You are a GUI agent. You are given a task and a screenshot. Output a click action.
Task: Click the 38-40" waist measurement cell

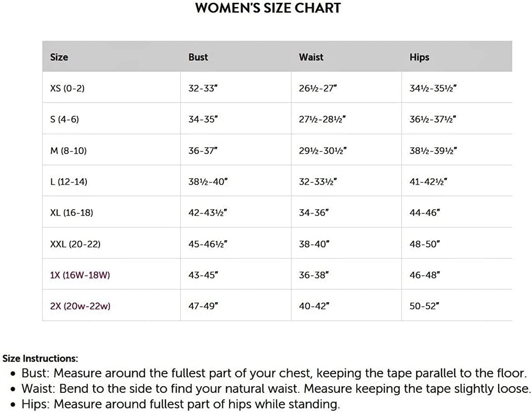coord(314,244)
